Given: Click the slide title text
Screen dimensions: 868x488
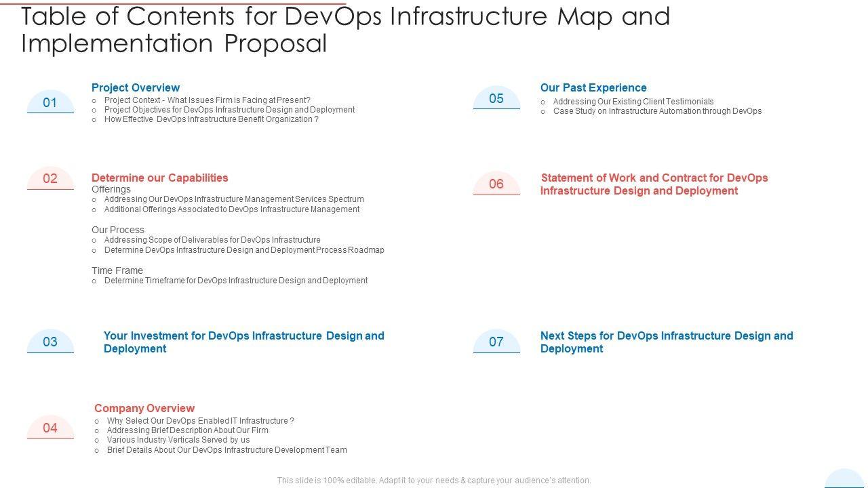Looking at the screenshot, I should coord(346,29).
